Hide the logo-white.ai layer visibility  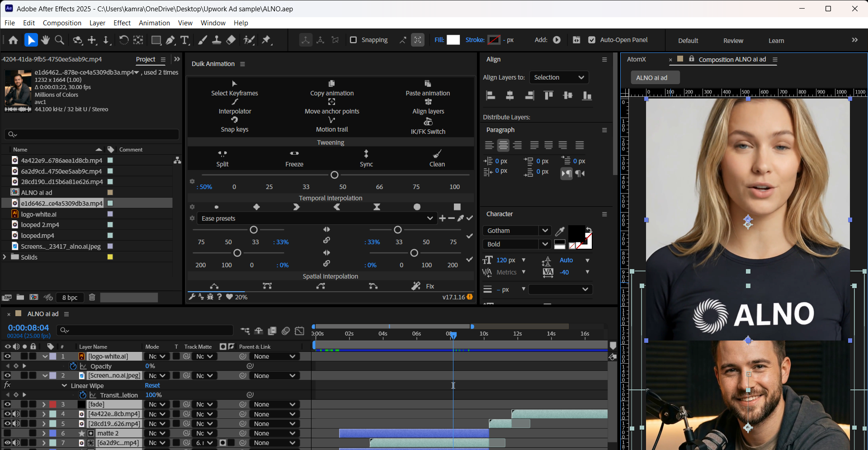(7, 356)
